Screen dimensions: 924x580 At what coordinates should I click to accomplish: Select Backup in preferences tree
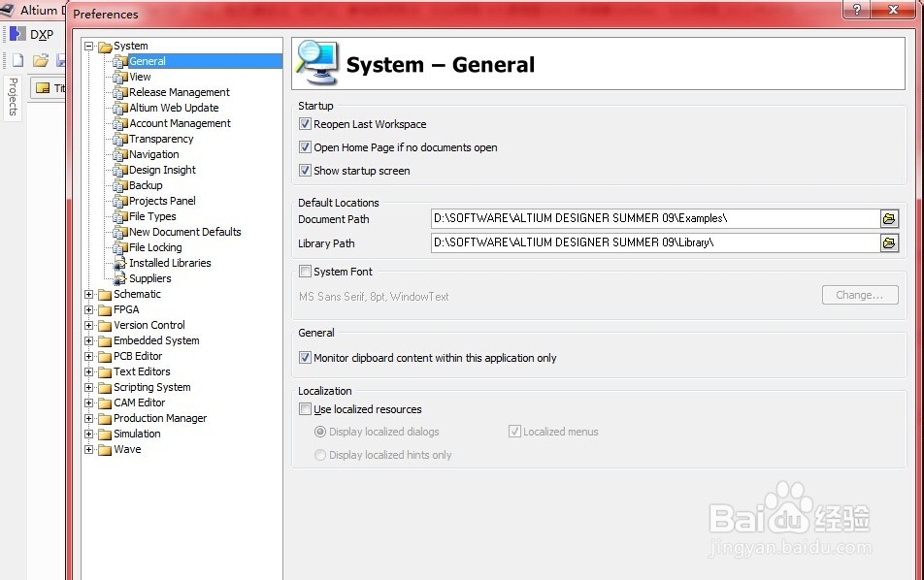[146, 185]
